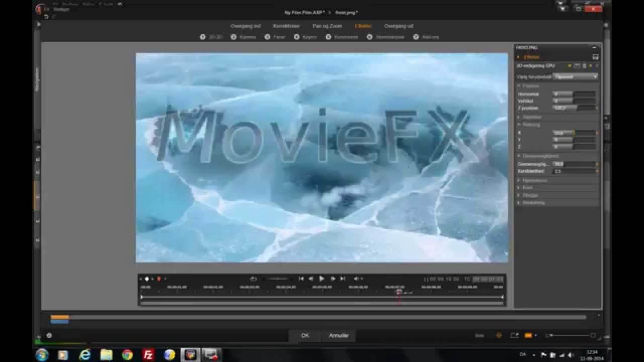Toggle keyframe diamond for Kantblødhed
This screenshot has width=644, height=362.
597,171
